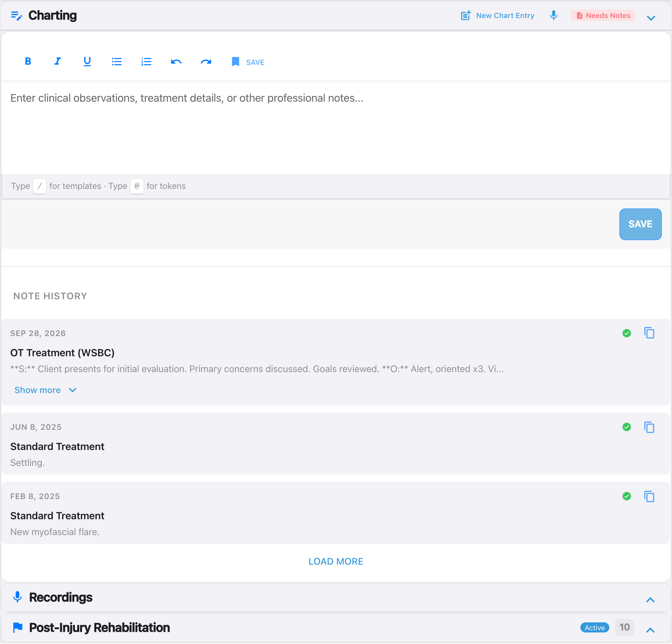672x644 pixels.
Task: Copy the Feb 8, 2025 note
Action: 649,497
